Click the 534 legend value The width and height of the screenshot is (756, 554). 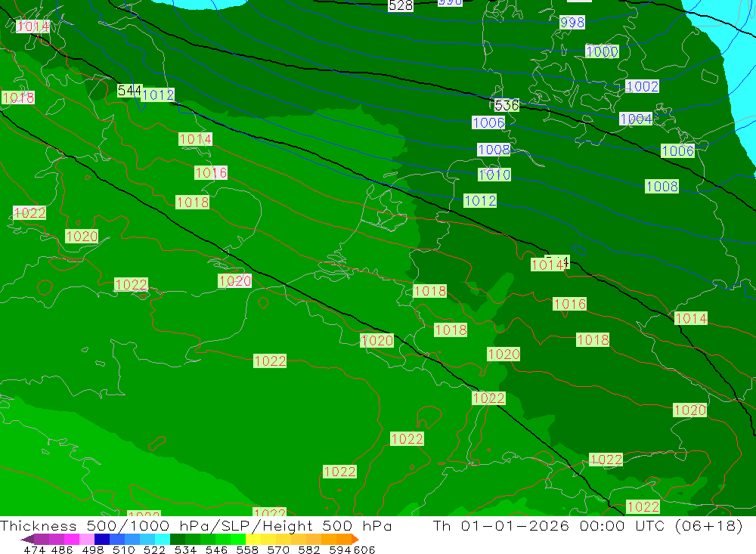[186, 549]
